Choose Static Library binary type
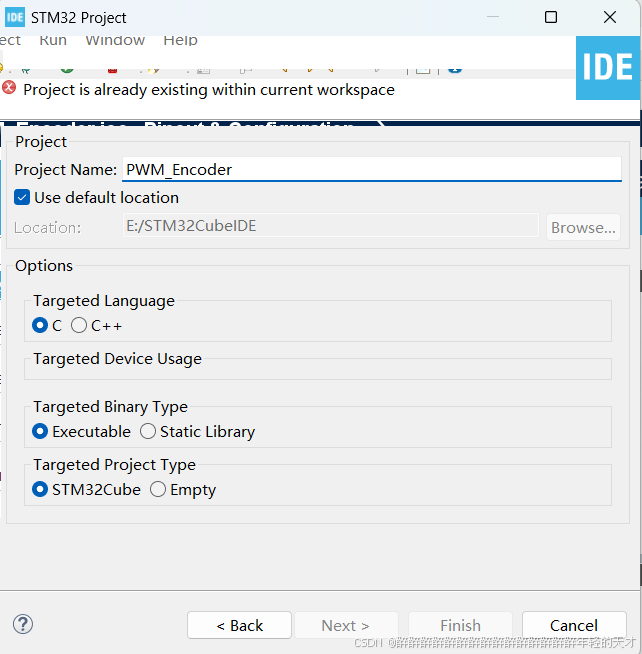Image resolution: width=642 pixels, height=654 pixels. click(x=148, y=431)
